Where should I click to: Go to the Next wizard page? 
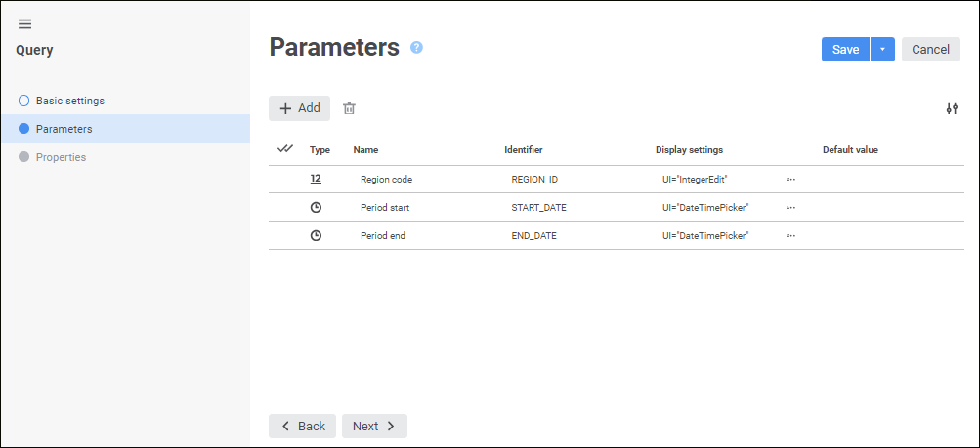click(x=374, y=427)
